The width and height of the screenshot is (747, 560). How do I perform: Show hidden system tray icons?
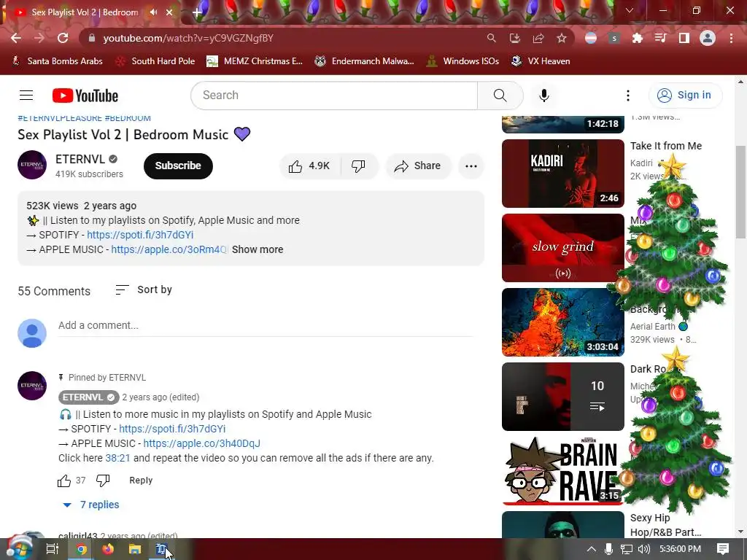click(591, 549)
